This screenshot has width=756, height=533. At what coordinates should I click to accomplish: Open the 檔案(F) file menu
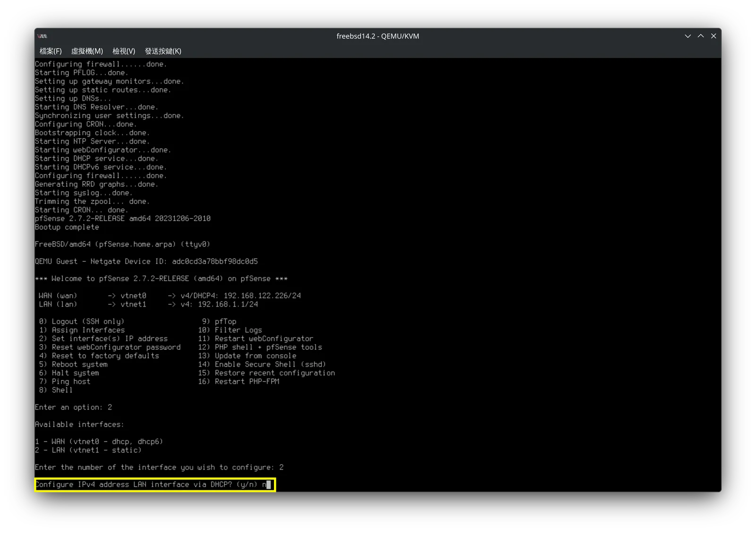click(x=51, y=51)
